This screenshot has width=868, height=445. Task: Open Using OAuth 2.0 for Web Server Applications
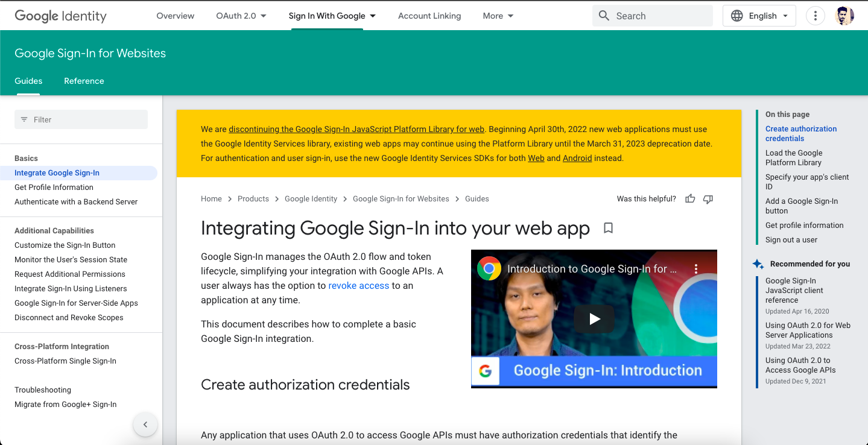pyautogui.click(x=808, y=330)
